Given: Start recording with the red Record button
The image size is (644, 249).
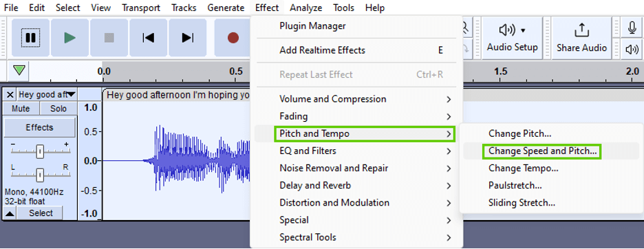Looking at the screenshot, I should pos(233,38).
